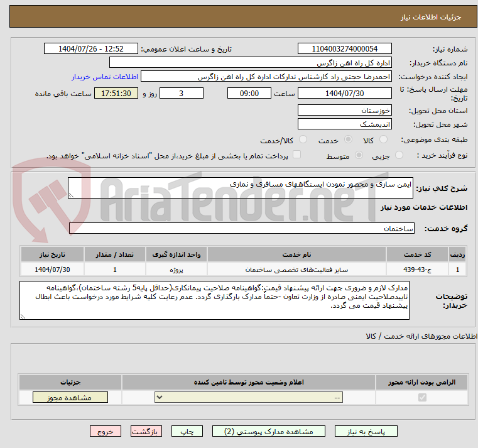Click the اطلاعات مجوزهای ارائه خدمت / کالا heading
This screenshot has width=478, height=448.
pyautogui.click(x=421, y=336)
